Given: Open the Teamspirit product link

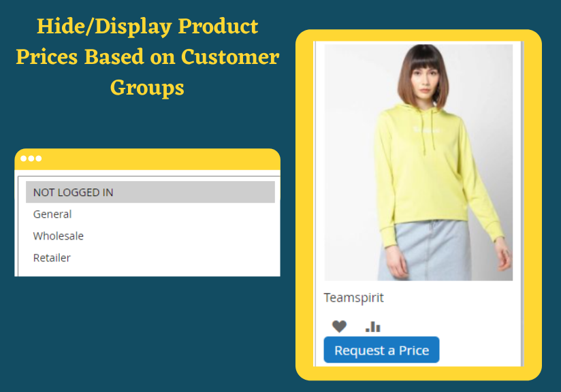Looking at the screenshot, I should click(x=353, y=297).
